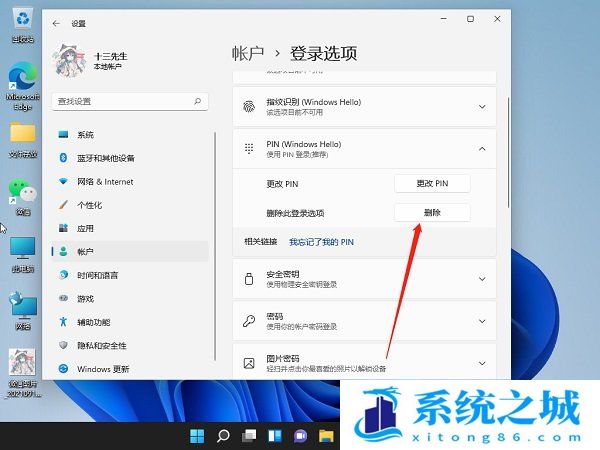Open 应用 settings category
This screenshot has width=600, height=450.
(130, 228)
